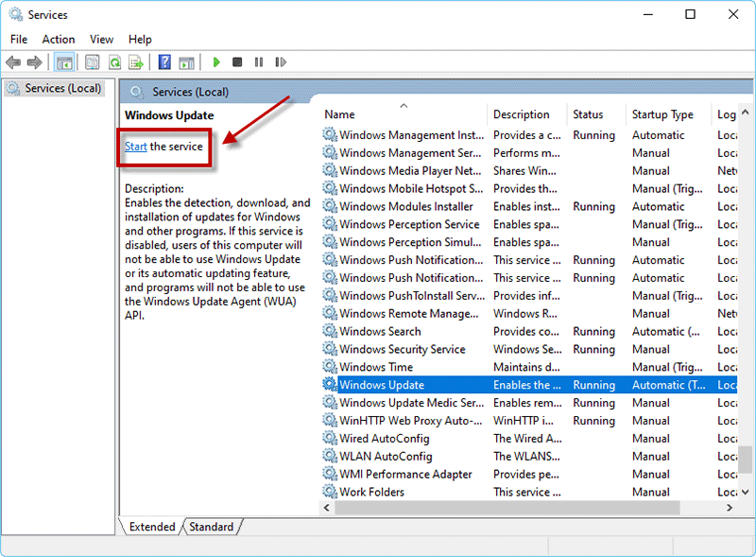Sort by the Name column header
Screen dimensions: 756x557
point(404,114)
